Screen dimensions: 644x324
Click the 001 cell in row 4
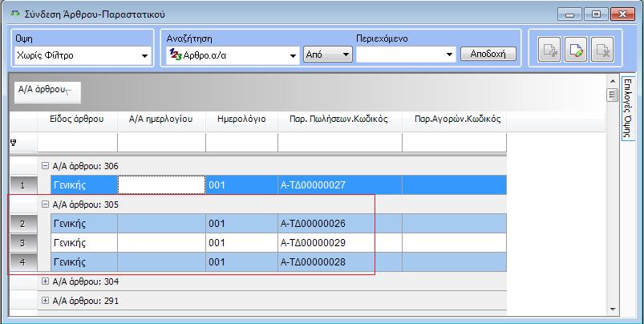click(x=241, y=262)
